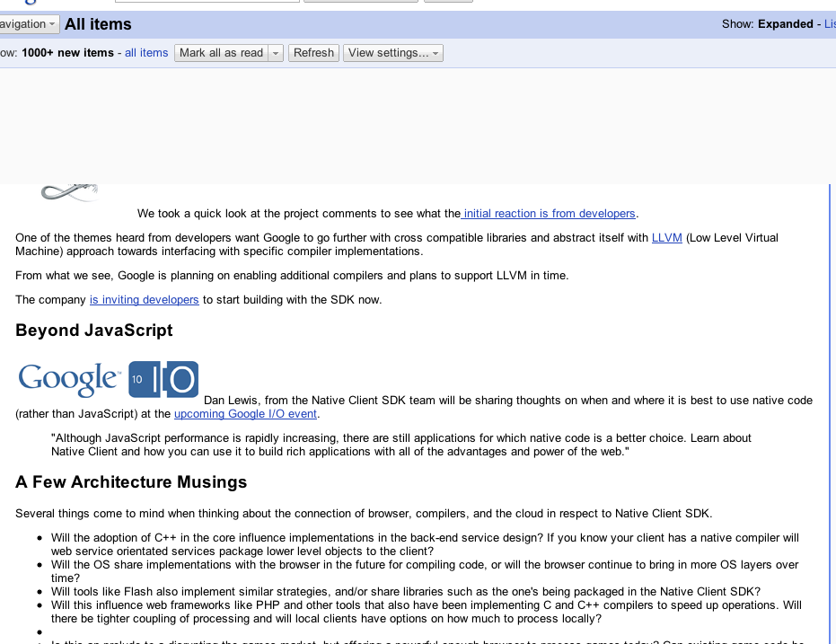Click the bullet about adoption of C++

coord(425,544)
